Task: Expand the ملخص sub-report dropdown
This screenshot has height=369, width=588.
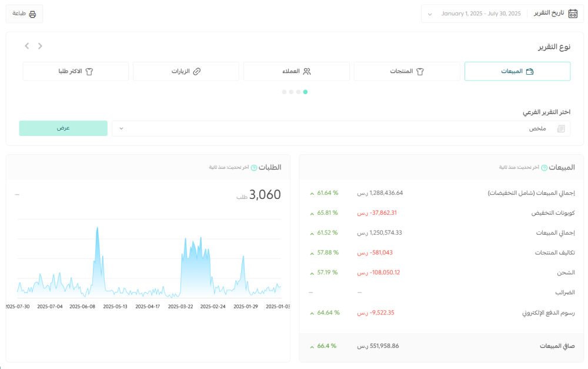Action: point(121,128)
